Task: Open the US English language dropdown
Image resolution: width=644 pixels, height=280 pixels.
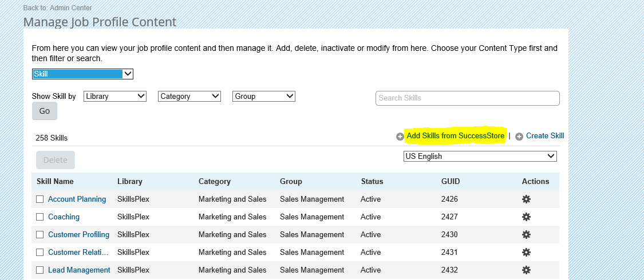Action: click(x=480, y=156)
